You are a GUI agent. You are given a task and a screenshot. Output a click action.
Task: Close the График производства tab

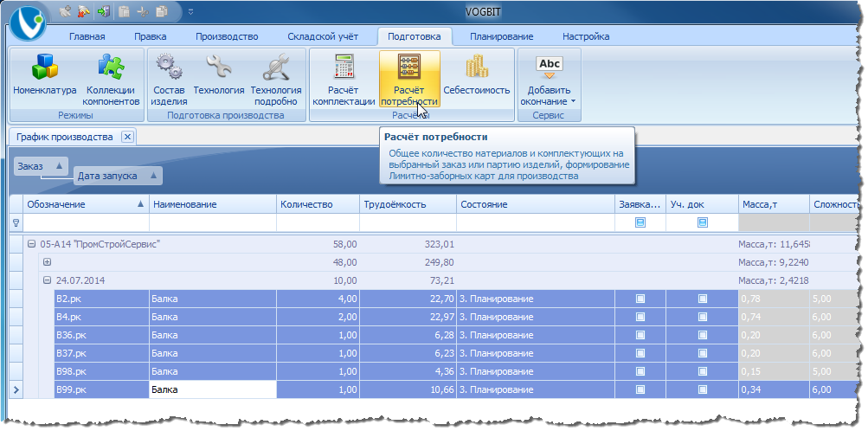point(127,137)
